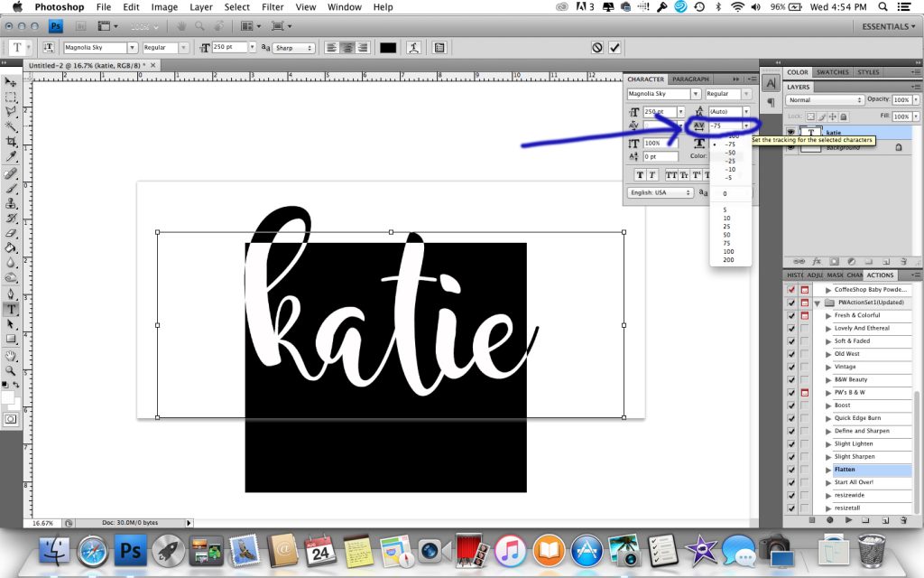The width and height of the screenshot is (924, 578).
Task: Switch to the Paragraph tab
Action: coord(690,79)
